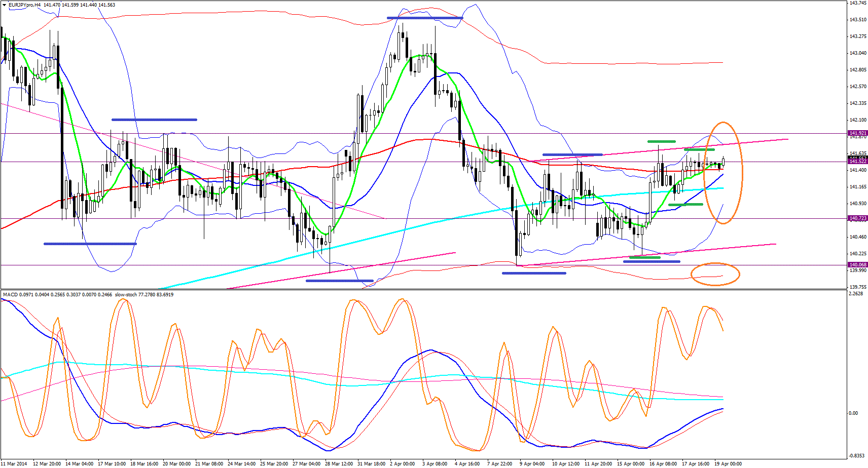Click the EURJPYpro,H4 chart title text
The height and width of the screenshot is (468, 868).
click(25, 5)
